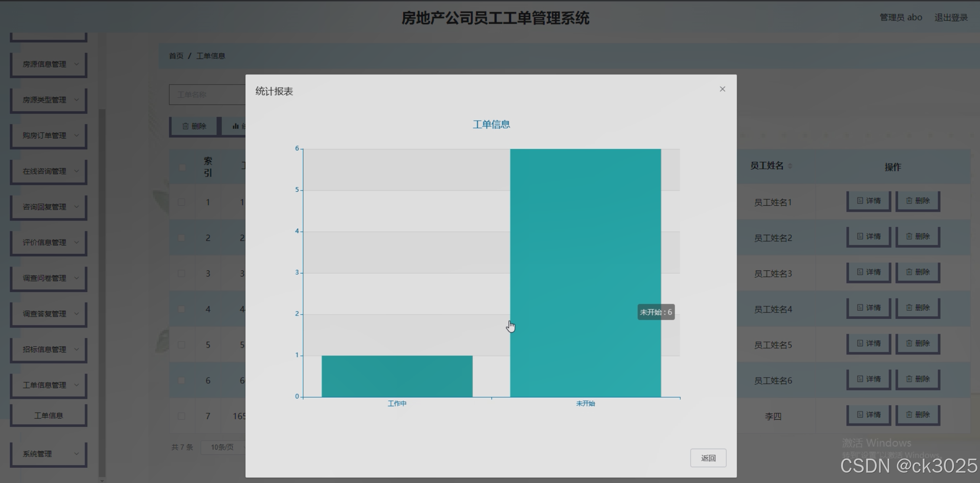Screen dimensions: 980x483
Task: Open 购房订单管理 sidebar menu
Action: point(49,135)
